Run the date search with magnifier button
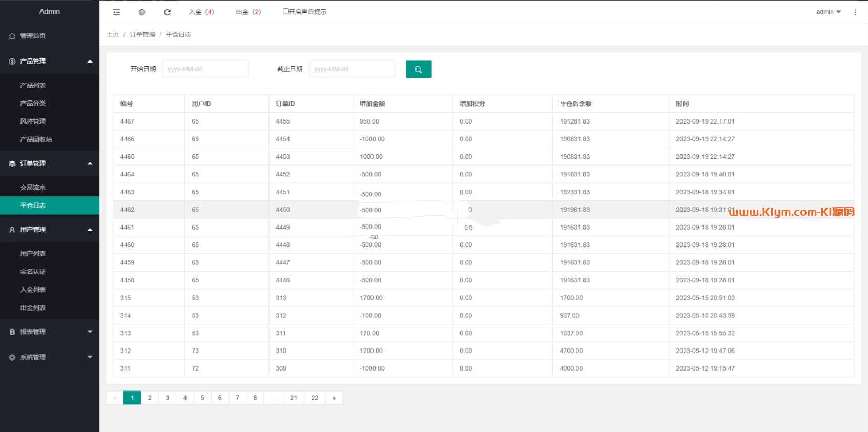The image size is (868, 432). click(419, 69)
